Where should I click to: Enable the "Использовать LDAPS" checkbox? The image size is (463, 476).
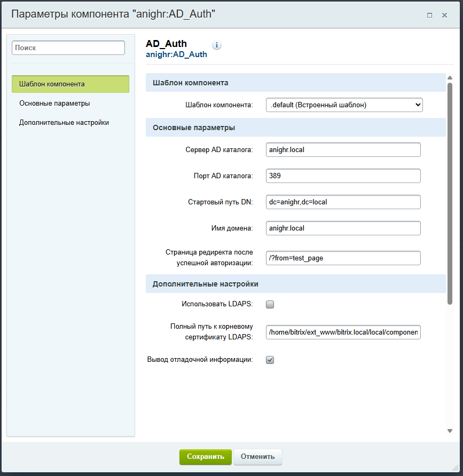(270, 304)
